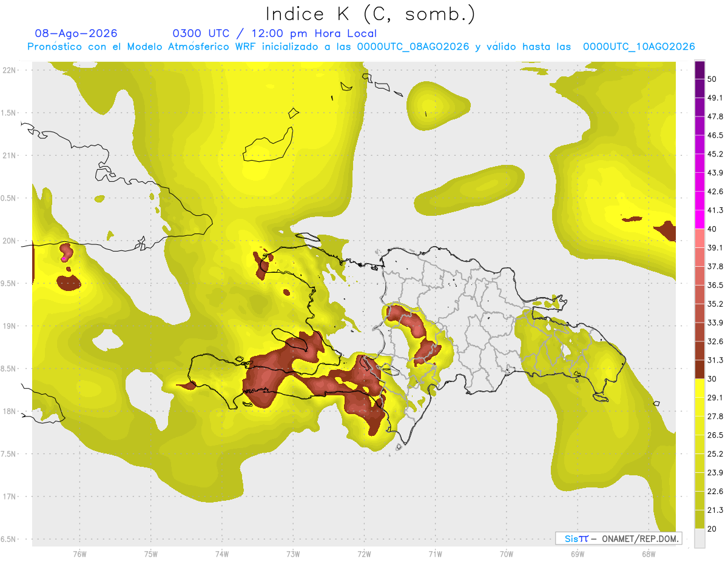Click the dark brown swatch just above 30
The image size is (728, 562).
coord(699,369)
